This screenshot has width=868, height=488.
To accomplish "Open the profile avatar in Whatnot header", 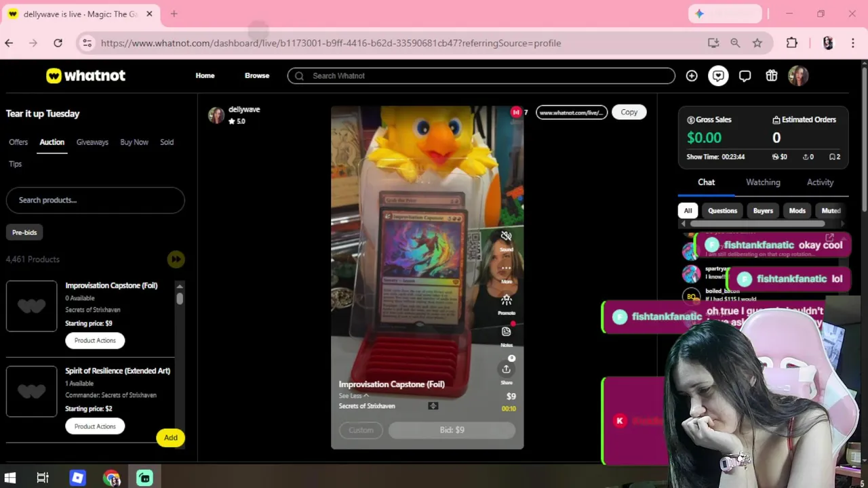I will click(x=798, y=76).
